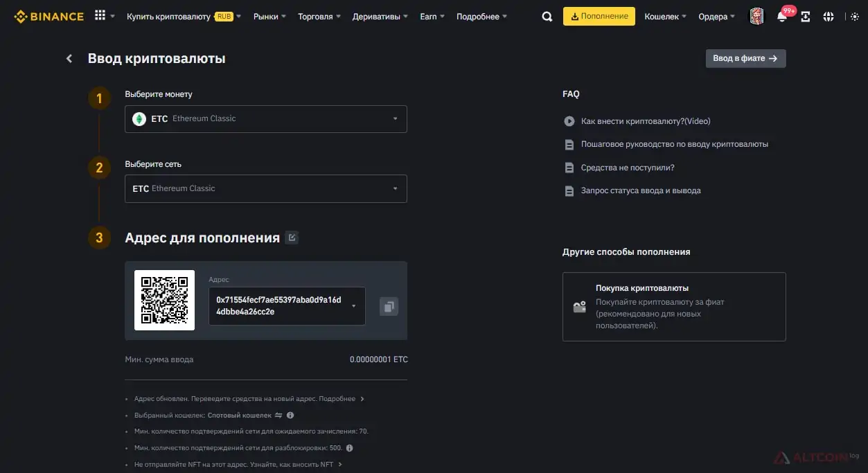Image resolution: width=868 pixels, height=473 pixels.
Task: Click the Ввод криптовалюты page title
Action: [157, 59]
